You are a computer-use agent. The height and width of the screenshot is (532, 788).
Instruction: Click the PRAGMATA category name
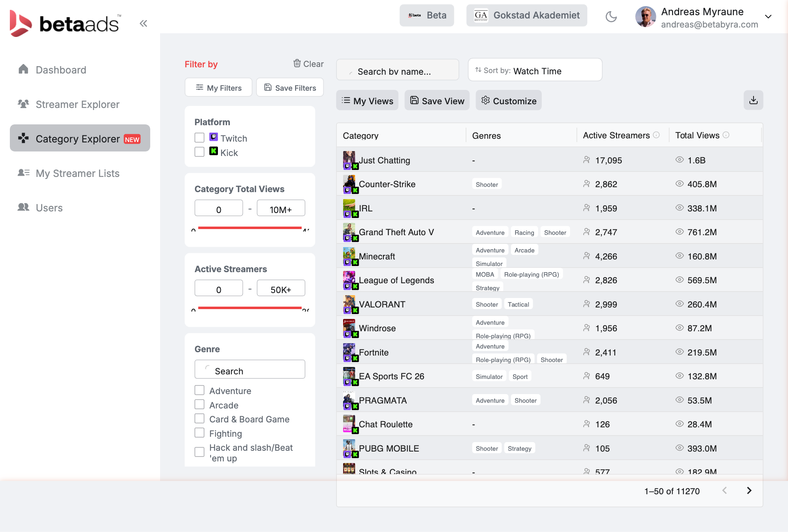(383, 400)
